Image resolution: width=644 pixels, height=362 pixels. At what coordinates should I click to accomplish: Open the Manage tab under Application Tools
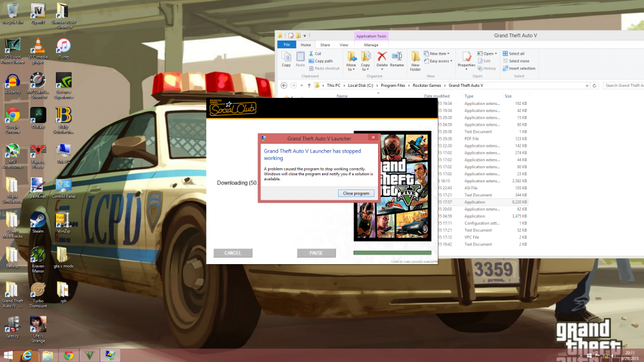pyautogui.click(x=371, y=45)
